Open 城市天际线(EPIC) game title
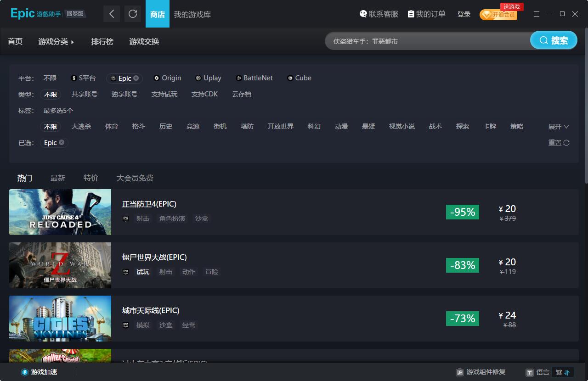 click(x=151, y=310)
